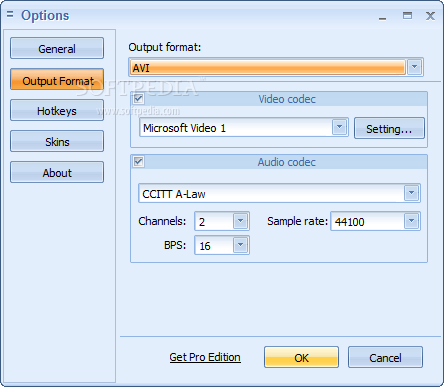
Task: Minimize the Options window
Action: pyautogui.click(x=382, y=16)
